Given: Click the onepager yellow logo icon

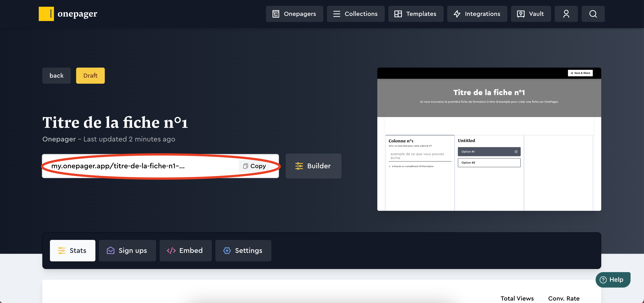Looking at the screenshot, I should click(46, 14).
